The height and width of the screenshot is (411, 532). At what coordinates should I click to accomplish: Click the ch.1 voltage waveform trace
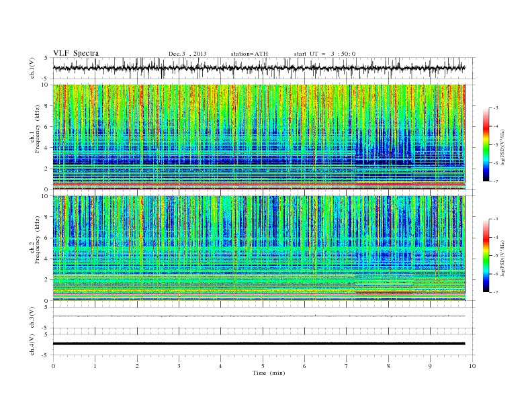(259, 68)
